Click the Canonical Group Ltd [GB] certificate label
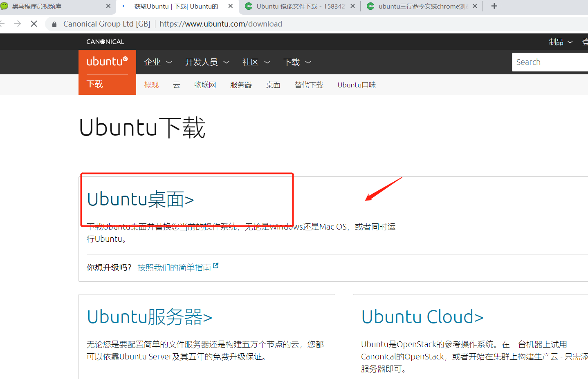Screen dimensions: 588x379 (107, 24)
